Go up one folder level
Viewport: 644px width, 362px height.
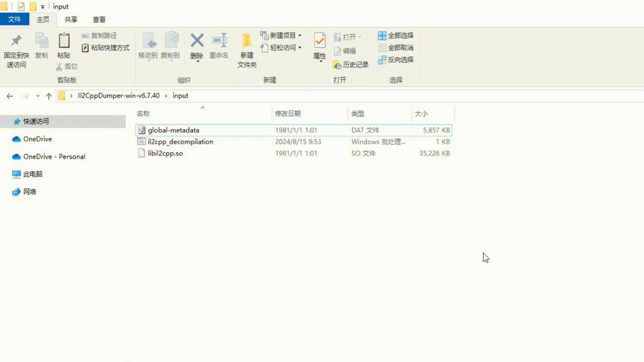pyautogui.click(x=49, y=96)
